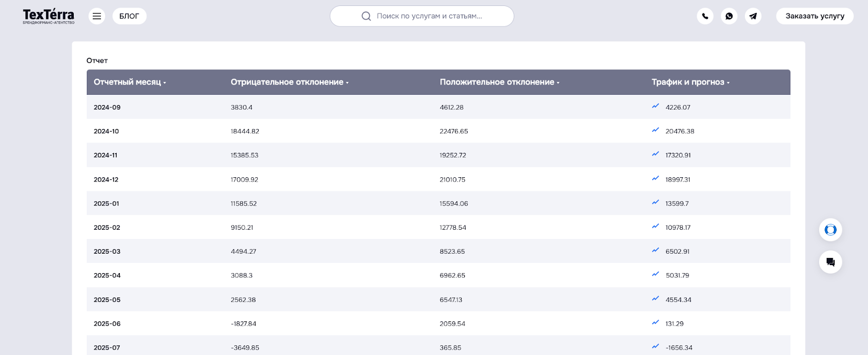Screen dimensions: 868x355
Task: Select the 2024-09 month cell
Action: tap(107, 107)
